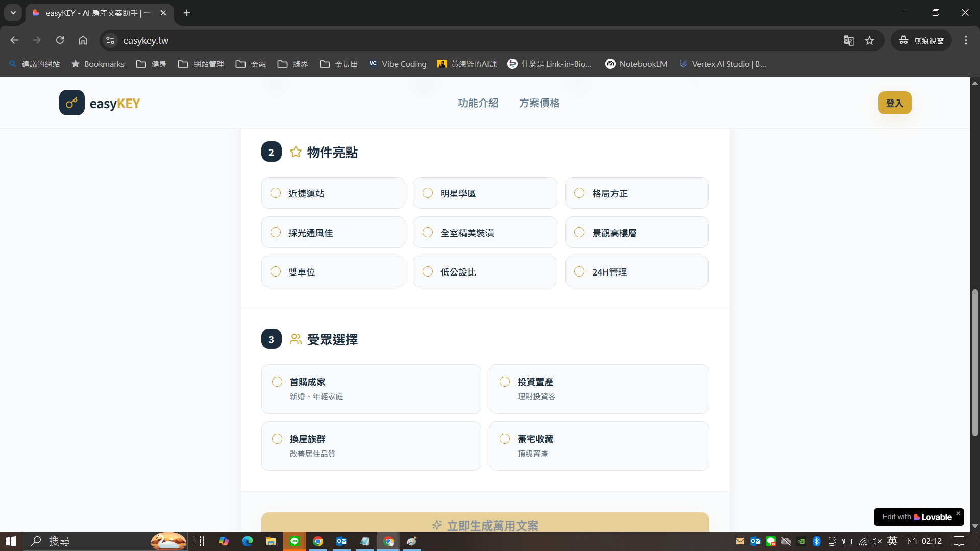Click the Google Translate icon in address bar
Screen dimensions: 980x551
(848, 40)
